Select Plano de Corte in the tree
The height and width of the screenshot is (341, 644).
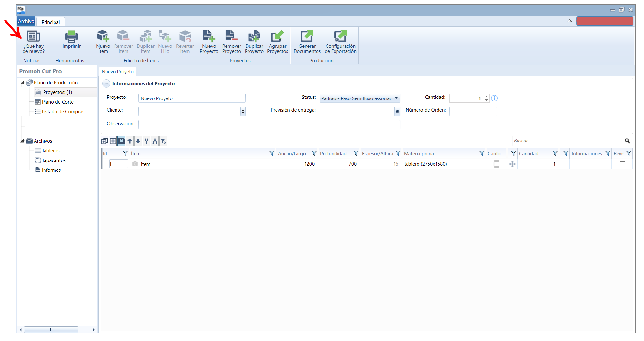tap(58, 102)
